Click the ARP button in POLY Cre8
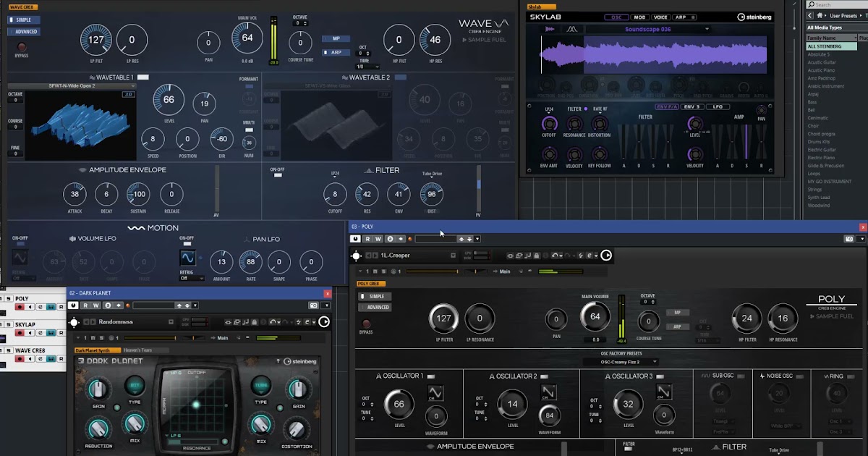 coord(677,326)
